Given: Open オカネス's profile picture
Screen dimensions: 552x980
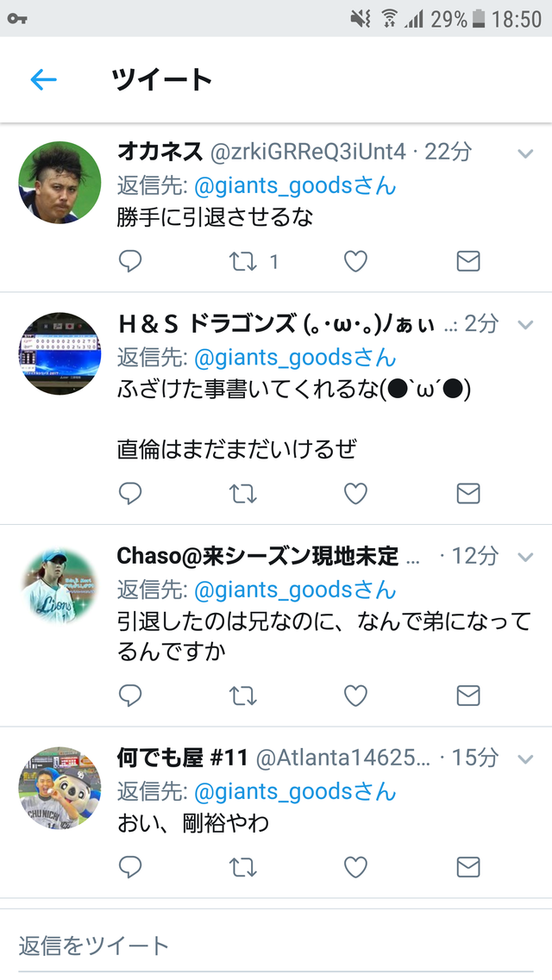Looking at the screenshot, I should (60, 183).
